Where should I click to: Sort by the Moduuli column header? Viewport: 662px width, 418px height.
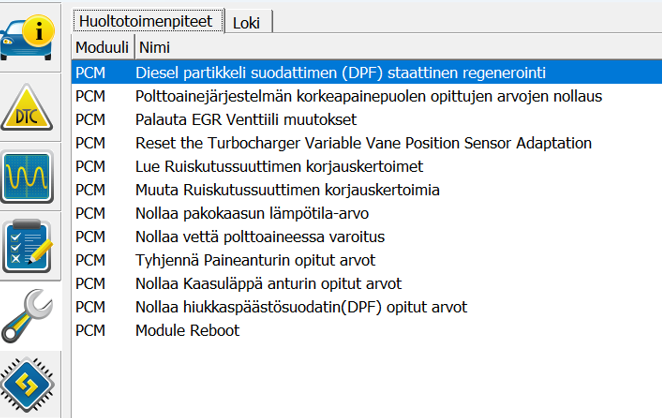click(x=102, y=47)
